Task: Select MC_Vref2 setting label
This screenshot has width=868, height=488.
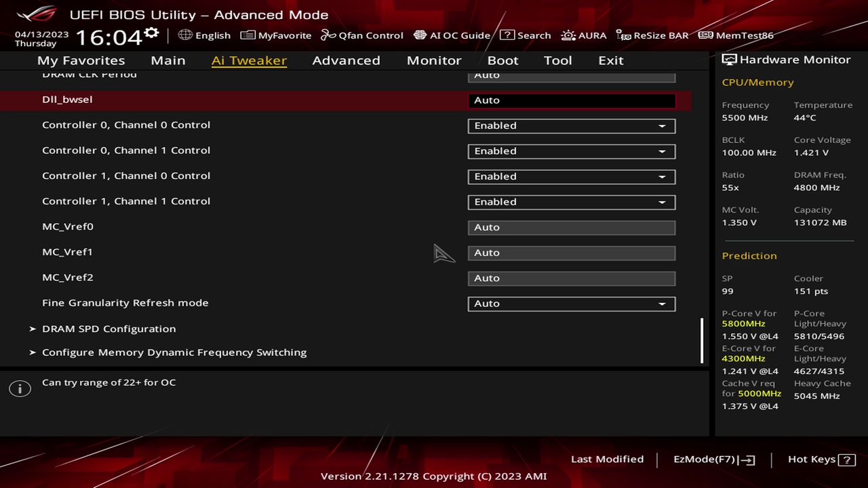Action: [68, 278]
